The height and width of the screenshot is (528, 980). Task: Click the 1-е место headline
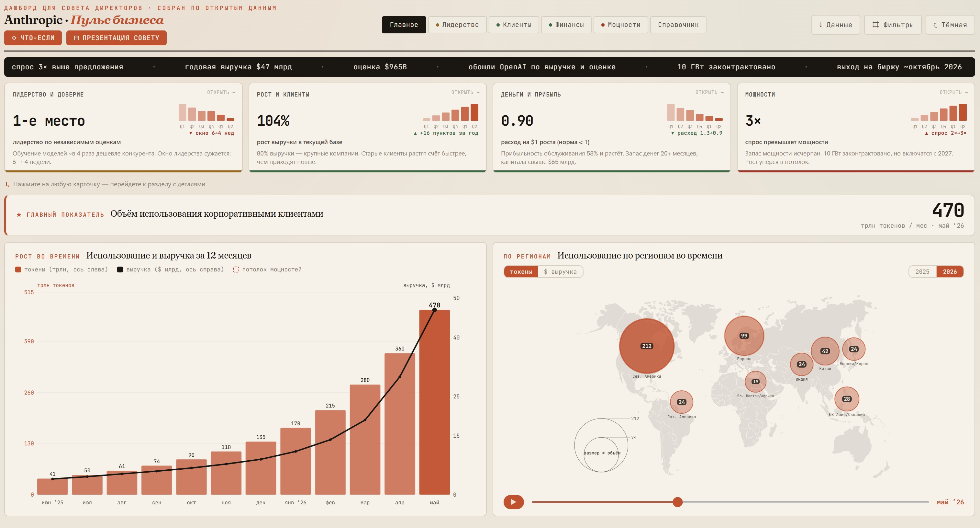49,121
